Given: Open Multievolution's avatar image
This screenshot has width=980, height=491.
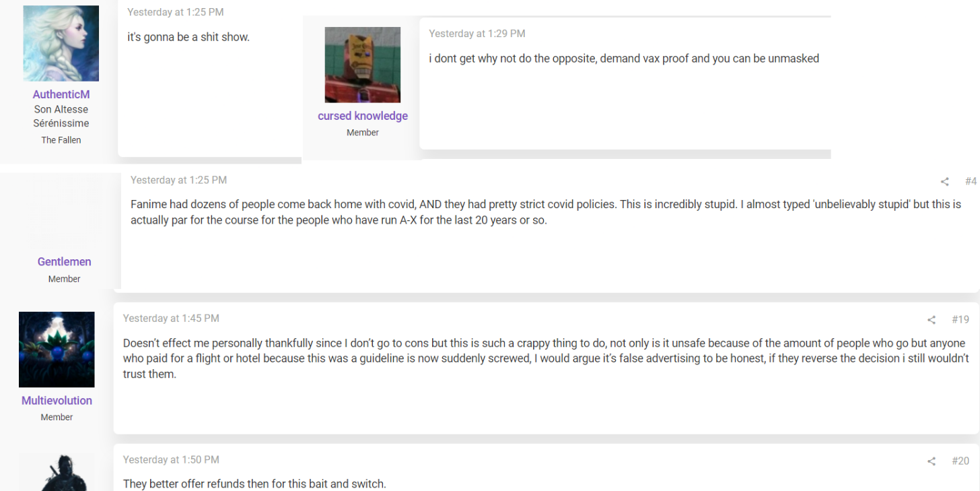Looking at the screenshot, I should pyautogui.click(x=57, y=350).
